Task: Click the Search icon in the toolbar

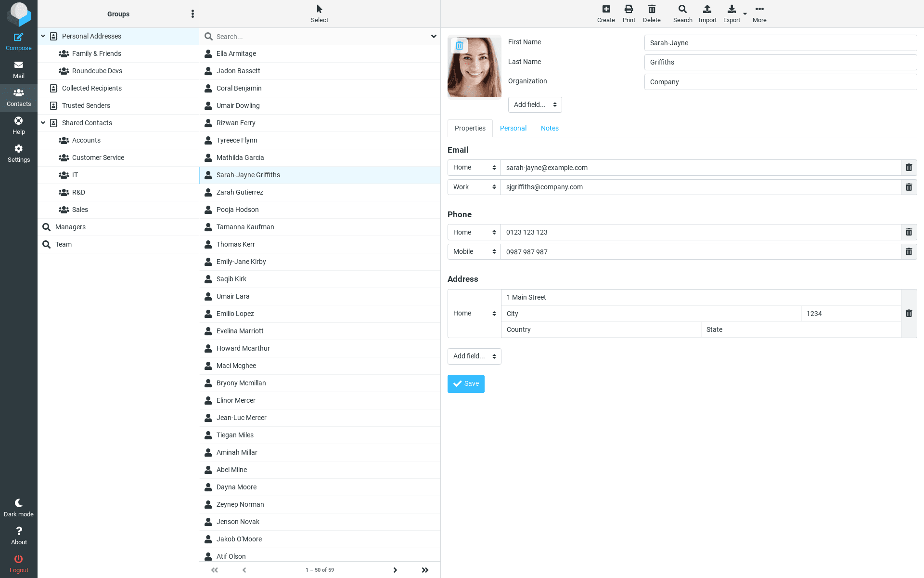Action: click(x=682, y=13)
